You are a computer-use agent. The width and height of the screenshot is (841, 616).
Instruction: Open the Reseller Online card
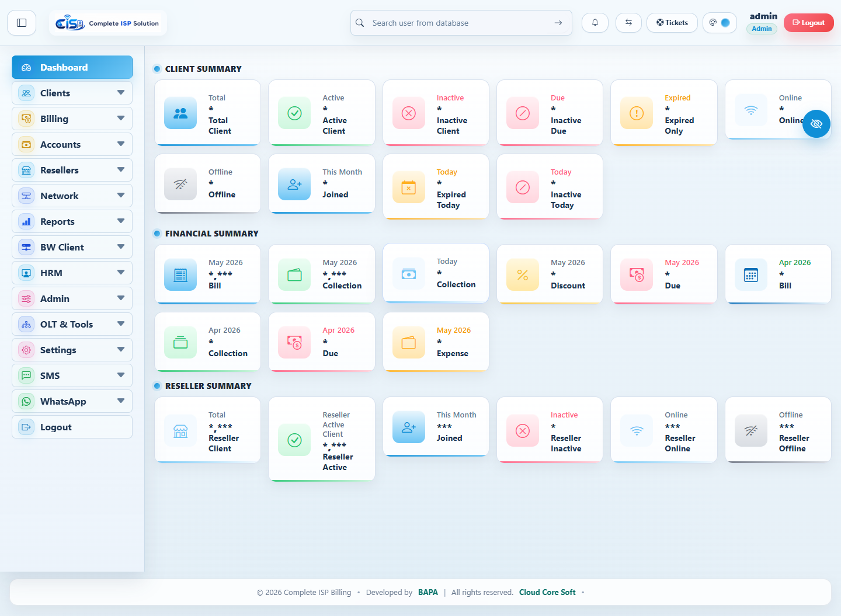663,430
